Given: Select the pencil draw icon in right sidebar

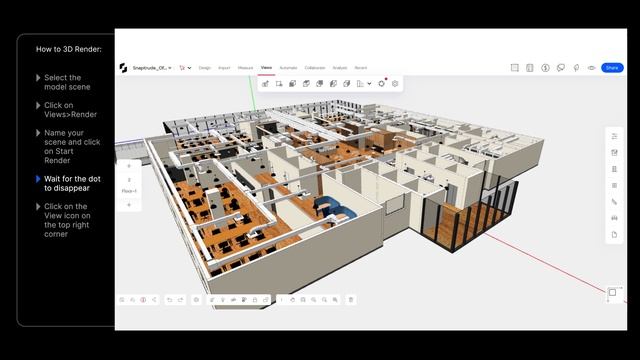Looking at the screenshot, I should coord(614,202).
